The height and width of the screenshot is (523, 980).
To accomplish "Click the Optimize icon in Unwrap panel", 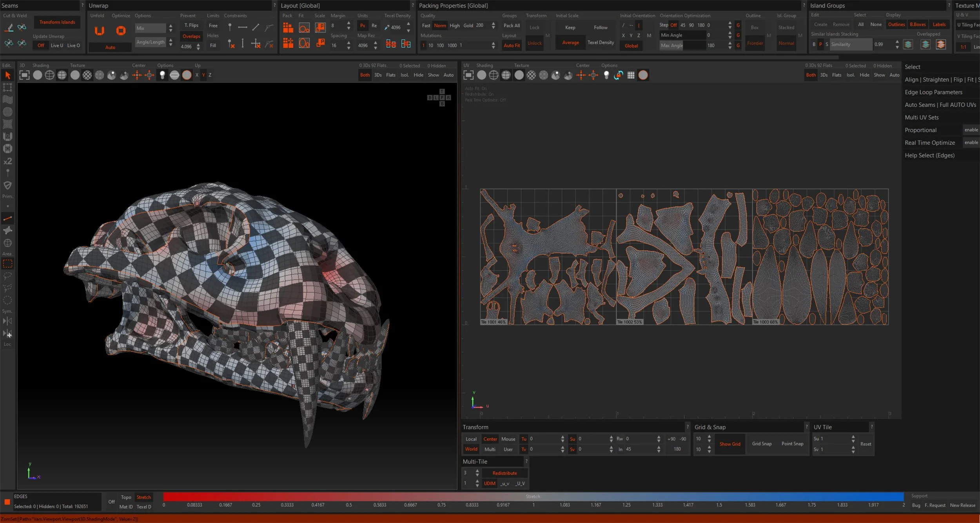I will tap(121, 31).
